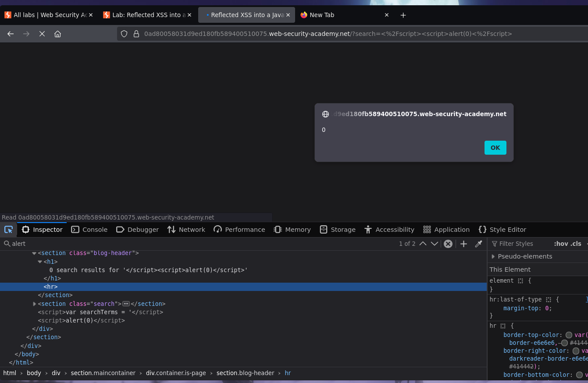Image resolution: width=588 pixels, height=383 pixels.
Task: Open the Application panel
Action: (x=446, y=230)
